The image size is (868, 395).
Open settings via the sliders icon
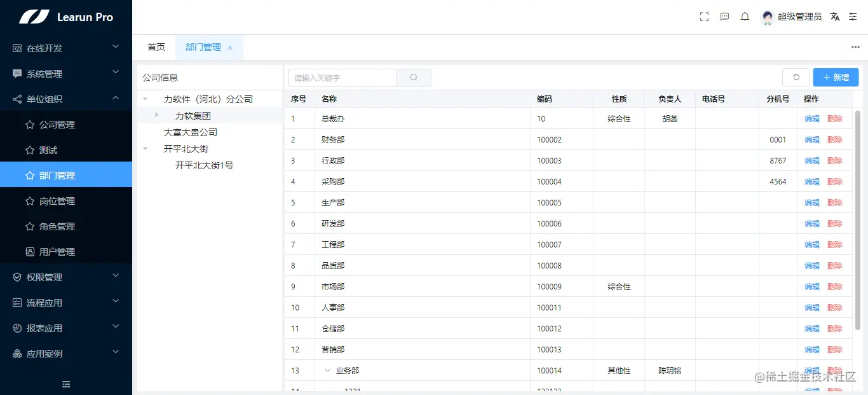[x=853, y=17]
